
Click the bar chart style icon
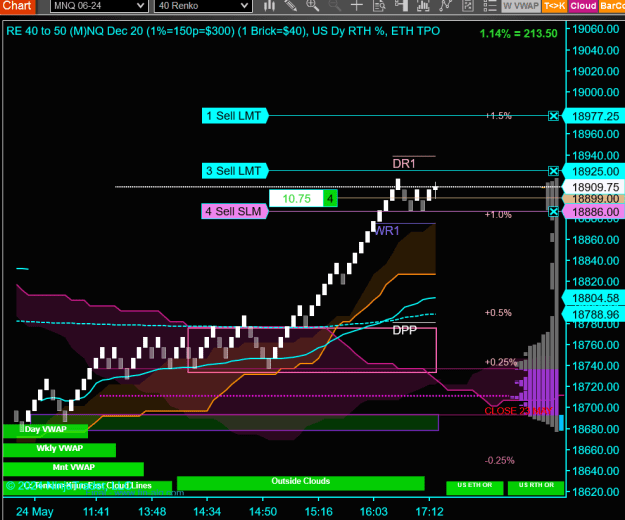coord(269,6)
